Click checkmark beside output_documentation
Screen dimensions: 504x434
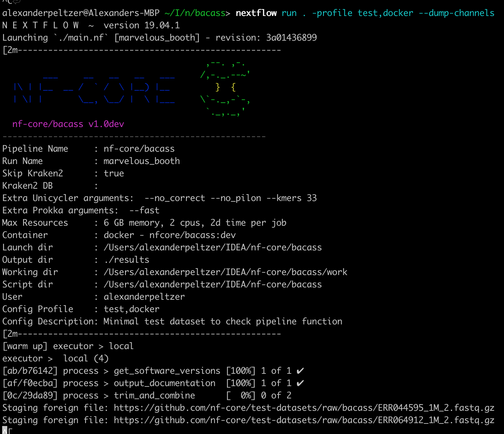click(x=300, y=383)
